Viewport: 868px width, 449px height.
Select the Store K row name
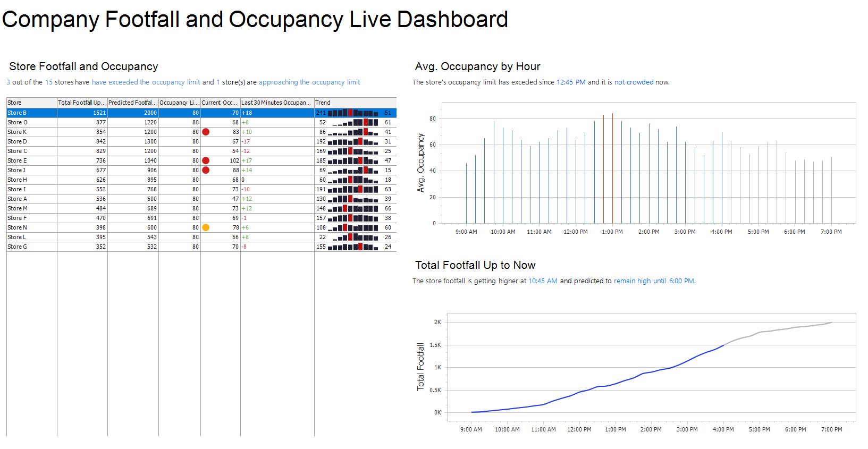click(x=17, y=132)
